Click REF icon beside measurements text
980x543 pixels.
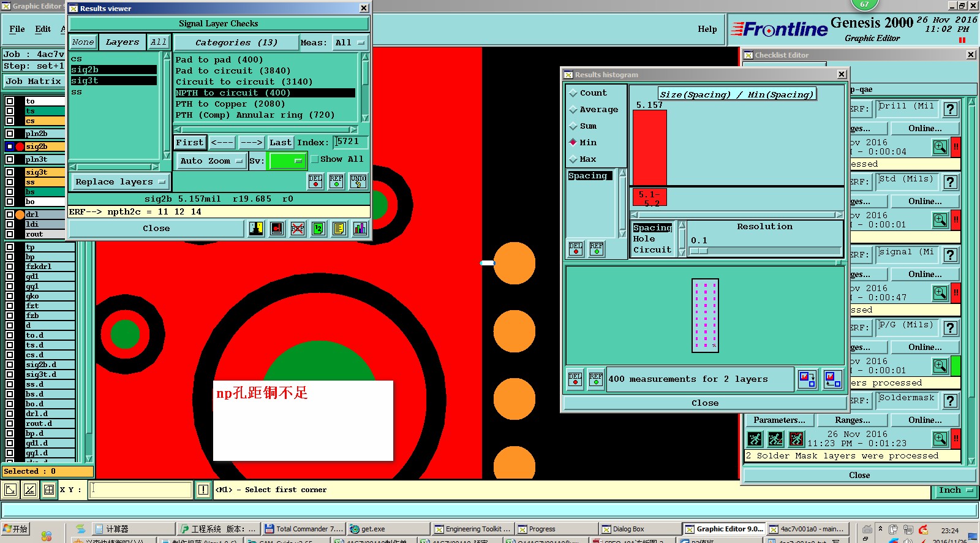[596, 379]
